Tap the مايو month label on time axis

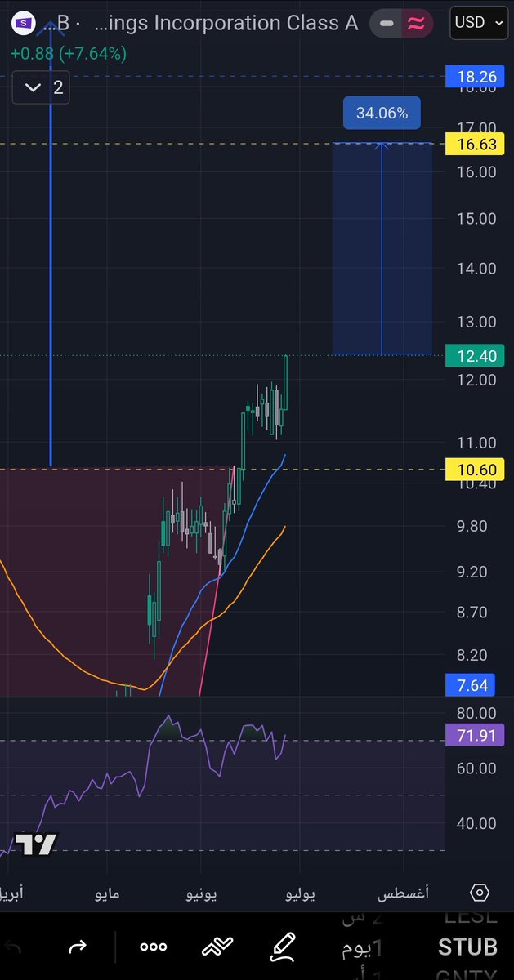click(107, 894)
